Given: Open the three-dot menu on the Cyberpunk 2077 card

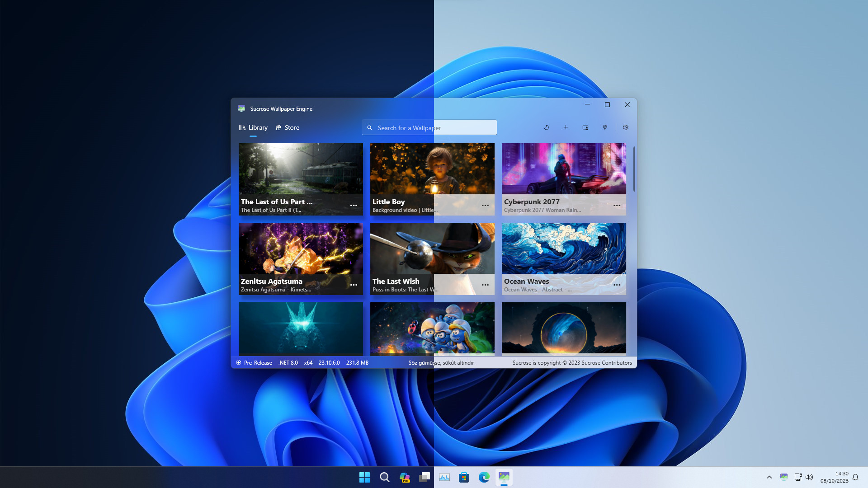Looking at the screenshot, I should point(617,205).
